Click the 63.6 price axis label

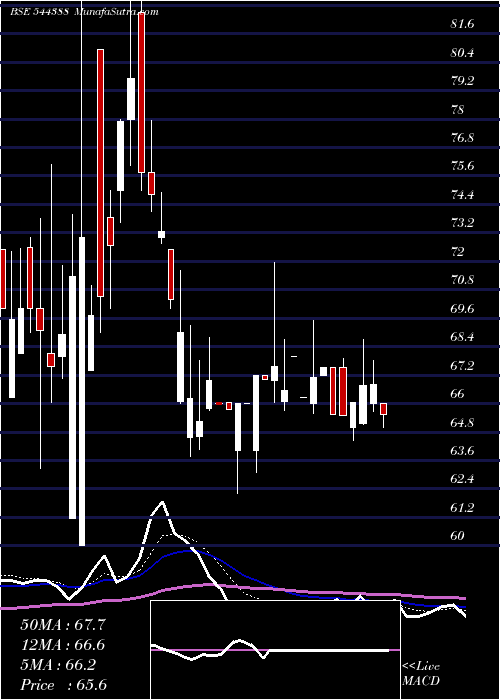click(x=462, y=451)
